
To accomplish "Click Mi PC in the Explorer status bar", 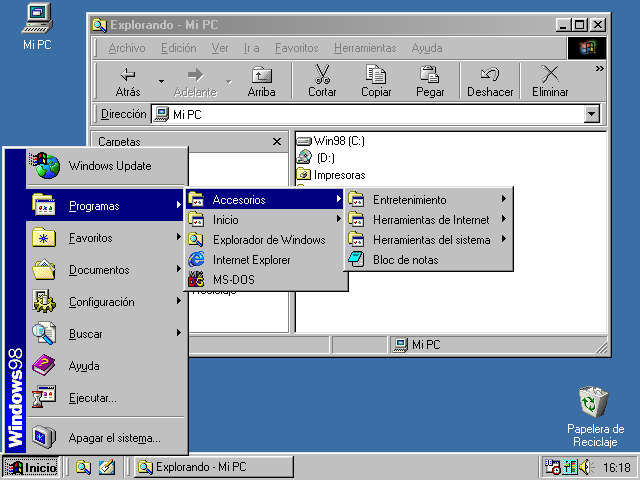I will [x=417, y=345].
